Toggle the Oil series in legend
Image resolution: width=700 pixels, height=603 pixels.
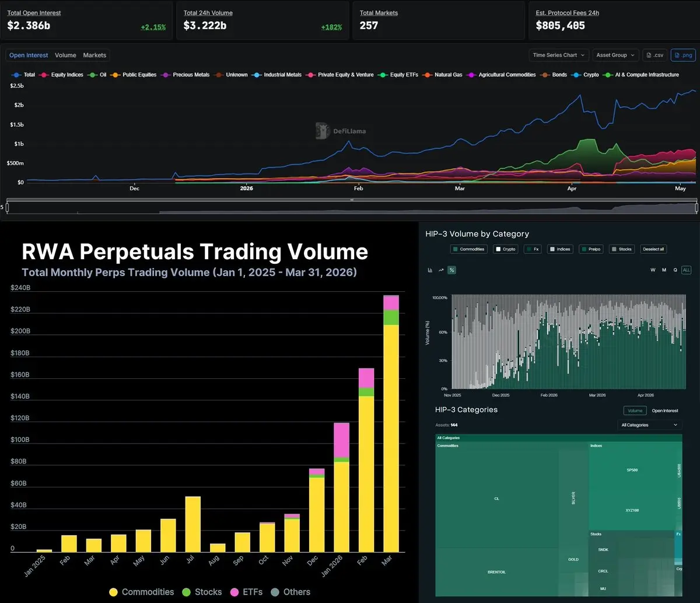[x=97, y=75]
